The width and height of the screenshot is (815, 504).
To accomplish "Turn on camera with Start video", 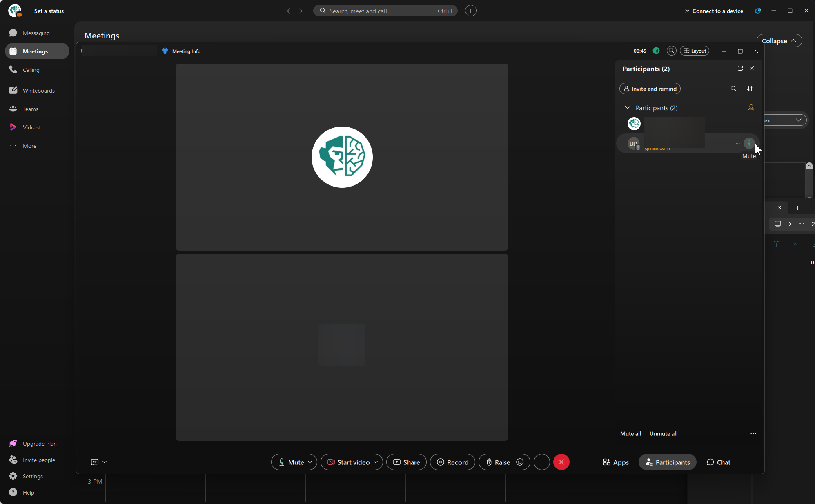I will pos(349,462).
